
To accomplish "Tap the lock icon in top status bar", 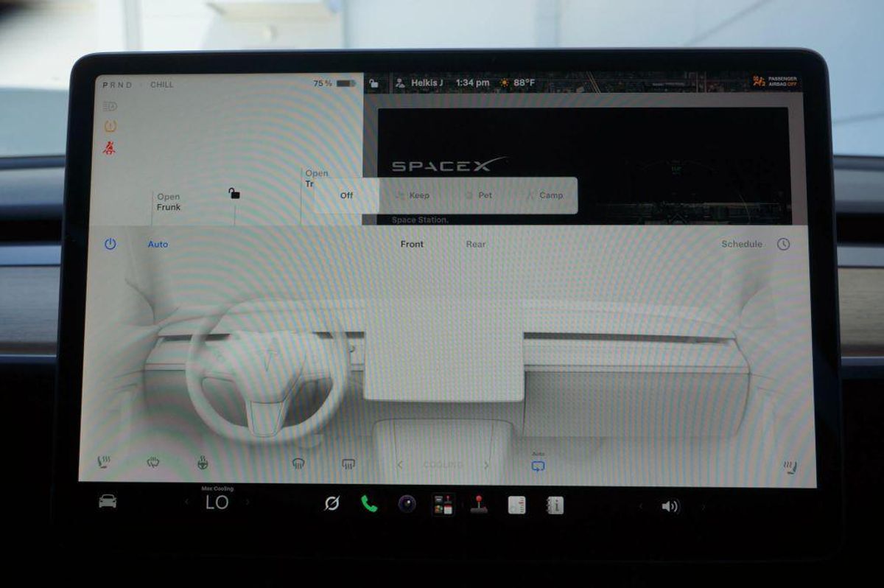I will [x=374, y=83].
